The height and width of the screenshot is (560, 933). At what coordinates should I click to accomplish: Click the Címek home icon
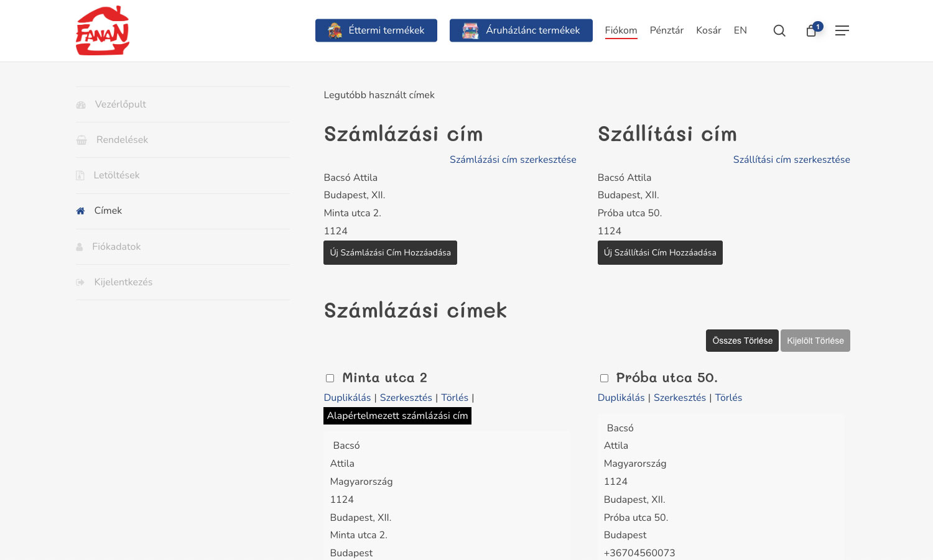pos(80,211)
